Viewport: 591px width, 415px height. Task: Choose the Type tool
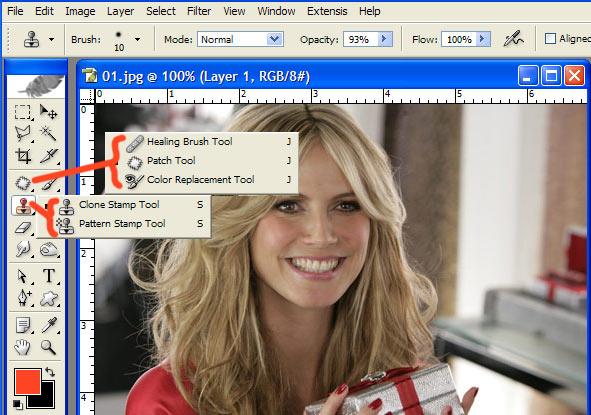(49, 276)
